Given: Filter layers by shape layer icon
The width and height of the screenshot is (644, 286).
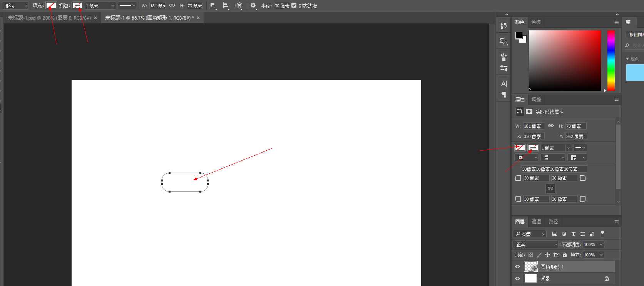Looking at the screenshot, I should point(582,234).
